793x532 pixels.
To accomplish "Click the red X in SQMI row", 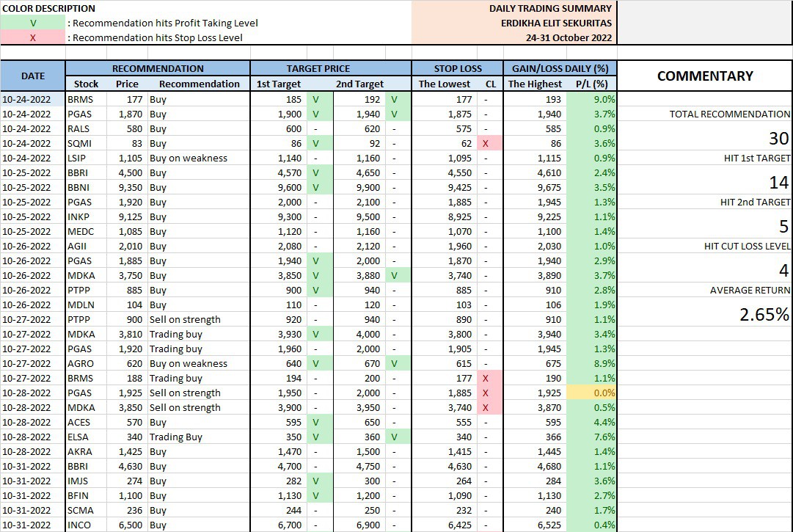I will [486, 143].
